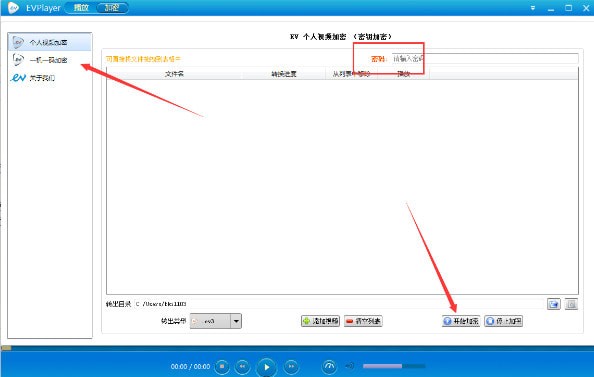
Task: Select 个人视频加密 in the sidebar
Action: pos(50,42)
